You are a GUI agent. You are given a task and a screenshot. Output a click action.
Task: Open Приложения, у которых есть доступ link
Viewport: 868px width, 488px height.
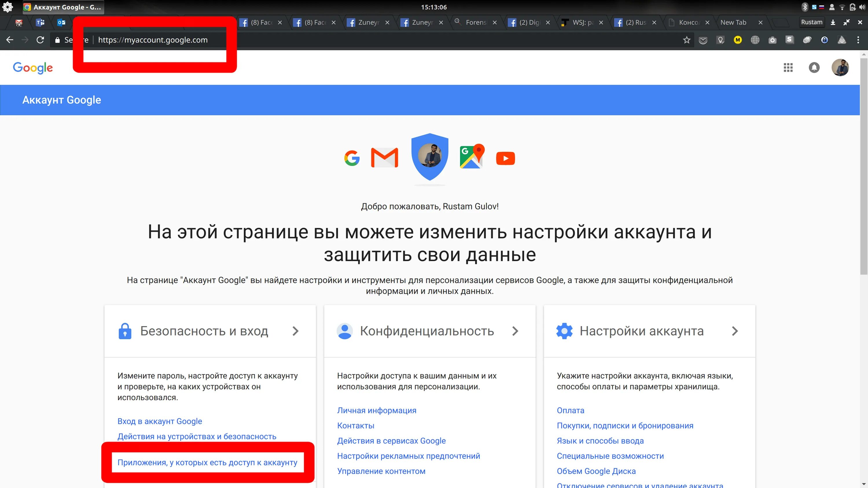pos(207,462)
